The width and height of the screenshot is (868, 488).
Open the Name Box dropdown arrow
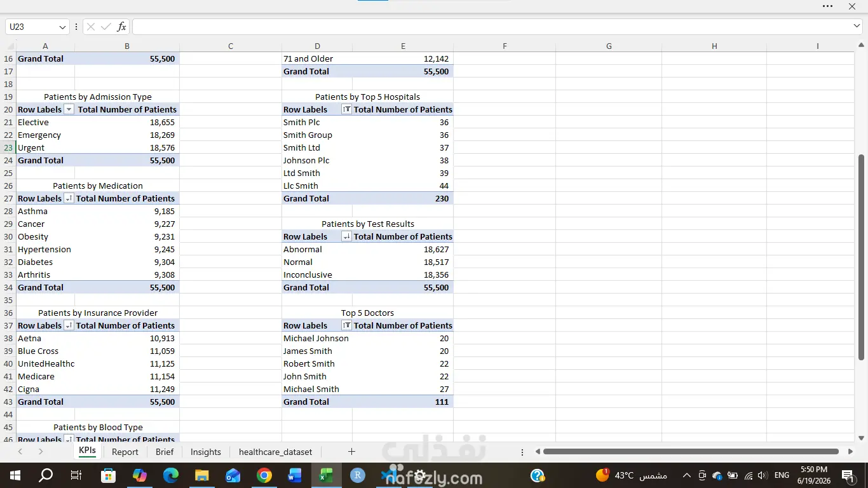pos(62,27)
